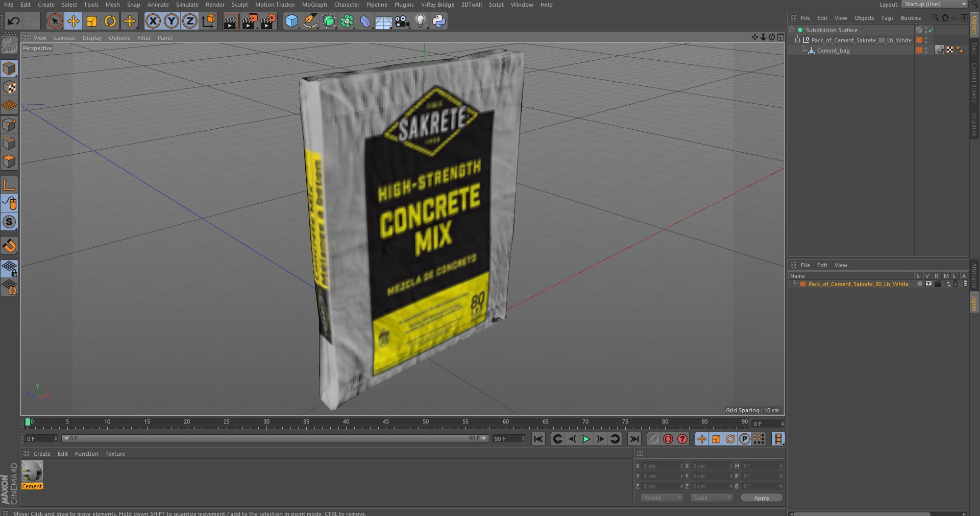Select the Live Selection tool
Viewport: 980px width, 516px height.
click(55, 21)
